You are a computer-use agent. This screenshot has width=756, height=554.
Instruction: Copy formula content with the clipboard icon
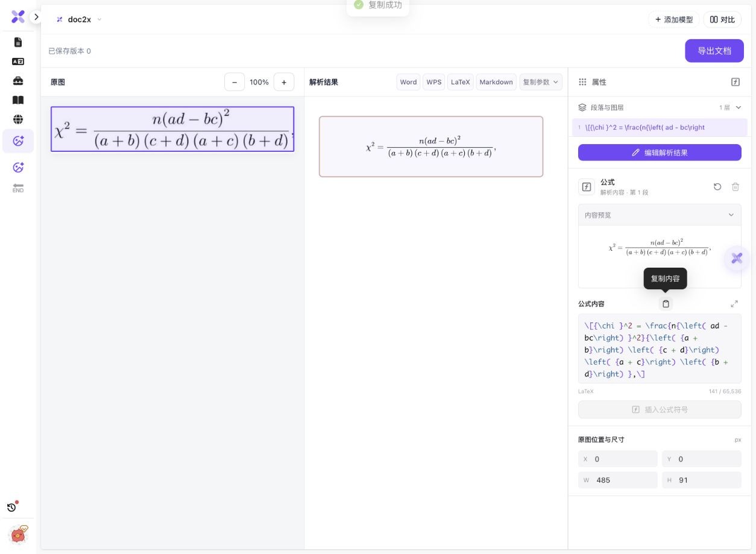[666, 304]
